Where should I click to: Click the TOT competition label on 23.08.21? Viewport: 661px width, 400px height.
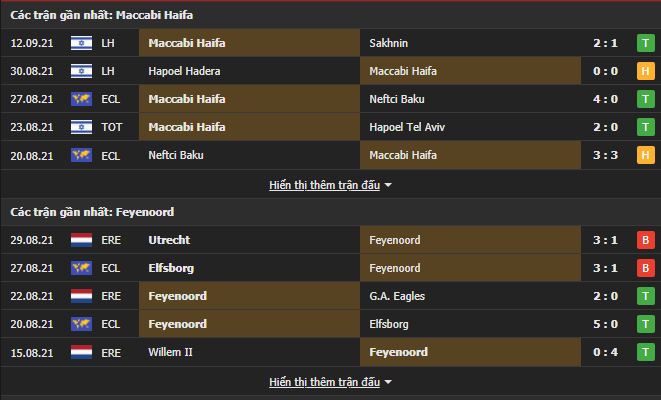[113, 128]
